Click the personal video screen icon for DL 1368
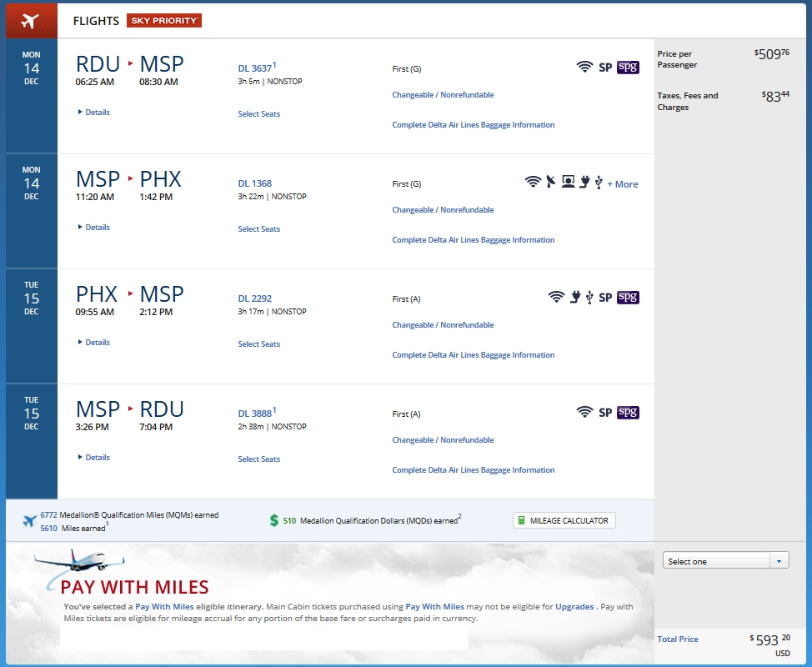The image size is (812, 667). click(568, 183)
